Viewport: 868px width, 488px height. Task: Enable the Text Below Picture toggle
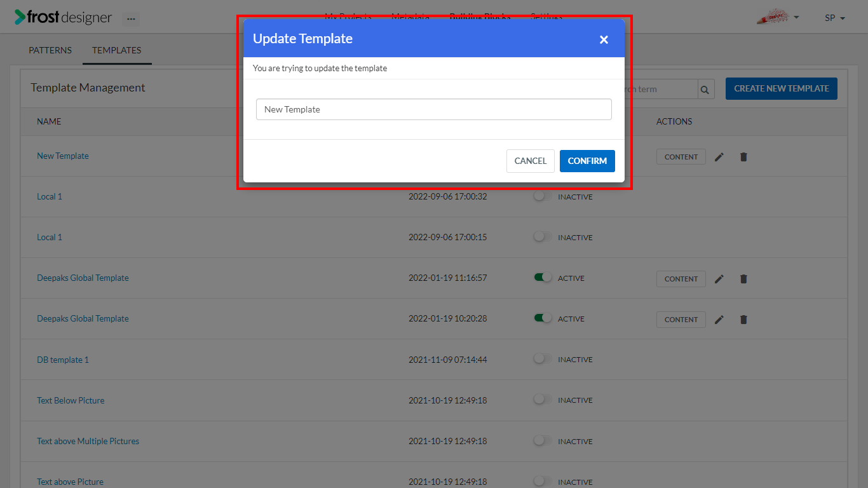click(543, 400)
